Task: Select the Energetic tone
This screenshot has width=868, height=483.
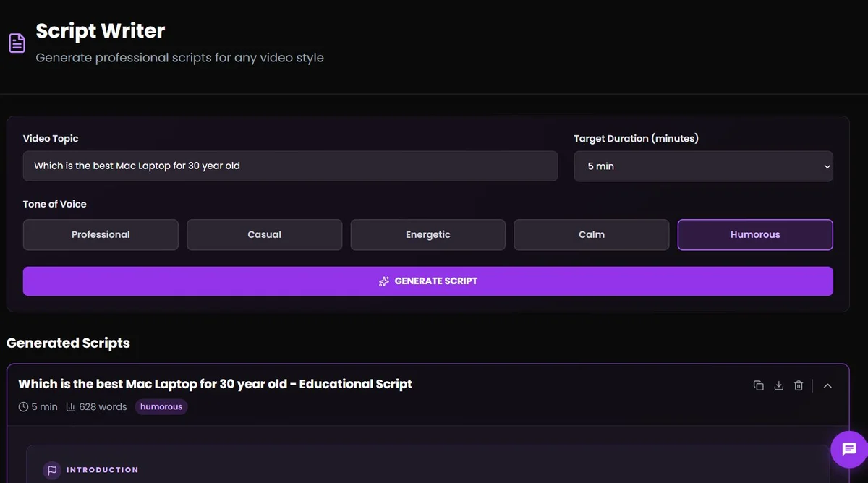Action: click(428, 235)
